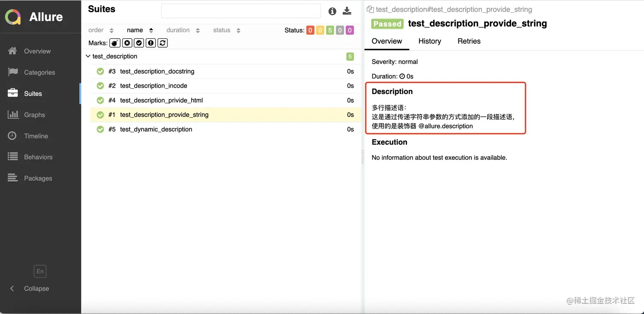Open Timeline clock icon
The width and height of the screenshot is (644, 314).
pos(12,136)
